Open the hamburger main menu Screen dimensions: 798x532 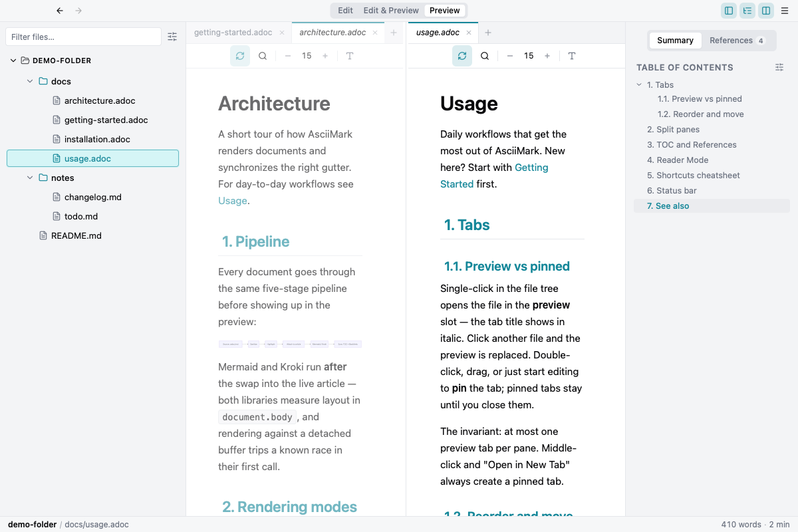pyautogui.click(x=785, y=11)
